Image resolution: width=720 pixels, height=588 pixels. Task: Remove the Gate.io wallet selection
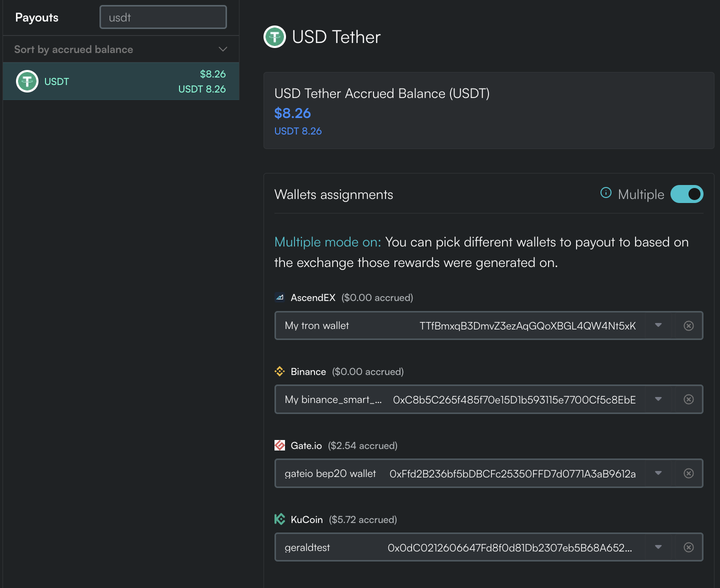[x=688, y=473]
